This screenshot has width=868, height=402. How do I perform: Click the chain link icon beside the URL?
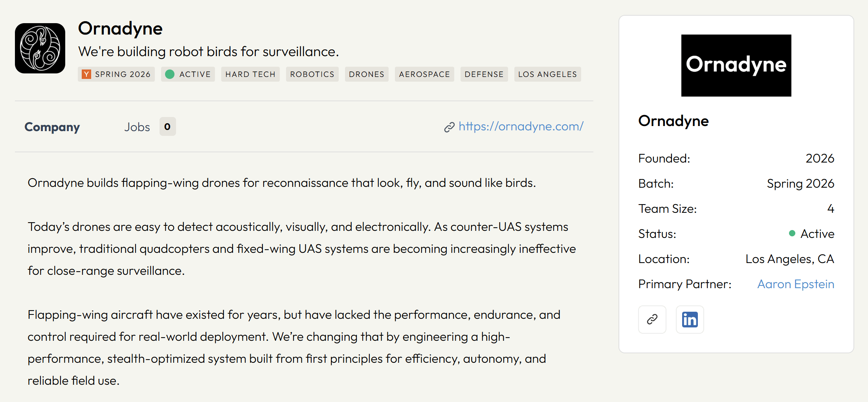point(449,127)
